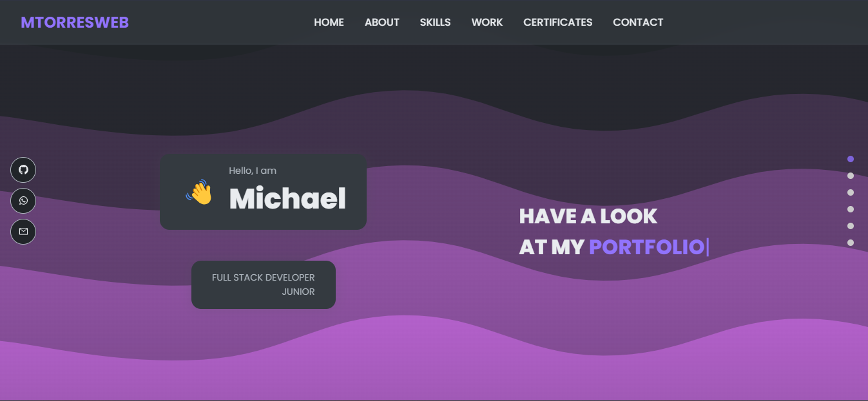This screenshot has width=868, height=401.
Task: Select the topmost GitHub icon in the sidebar
Action: coord(23,169)
